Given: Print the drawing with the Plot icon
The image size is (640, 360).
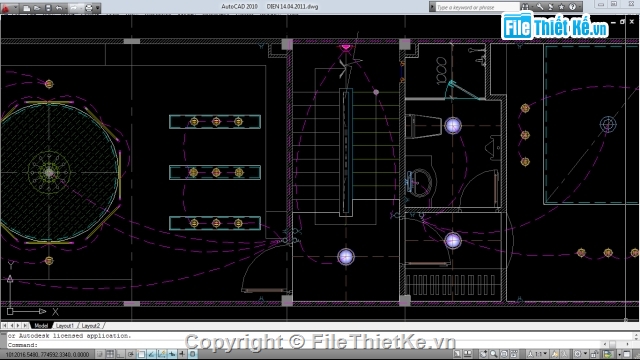Looking at the screenshot, I should pos(89,8).
